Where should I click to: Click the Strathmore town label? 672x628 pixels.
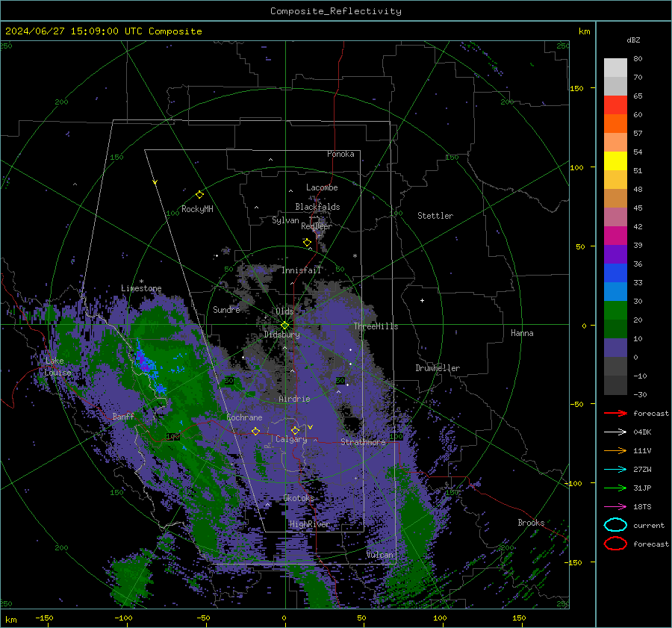click(363, 442)
